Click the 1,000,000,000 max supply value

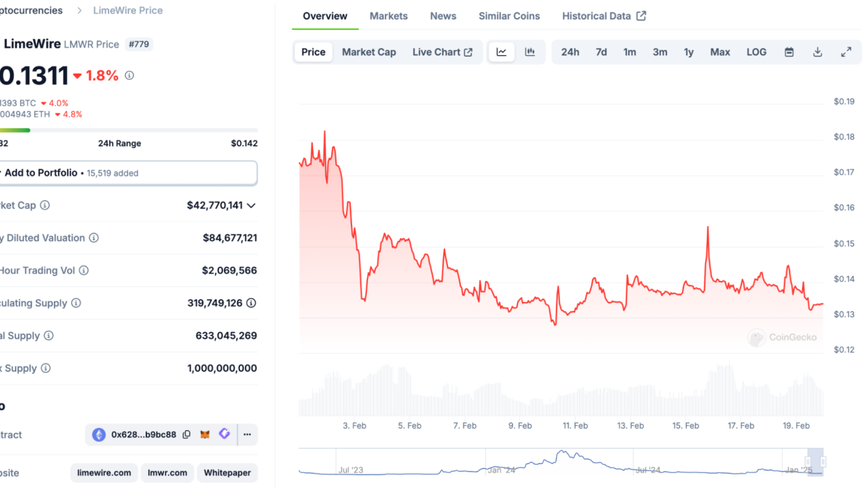click(x=222, y=368)
